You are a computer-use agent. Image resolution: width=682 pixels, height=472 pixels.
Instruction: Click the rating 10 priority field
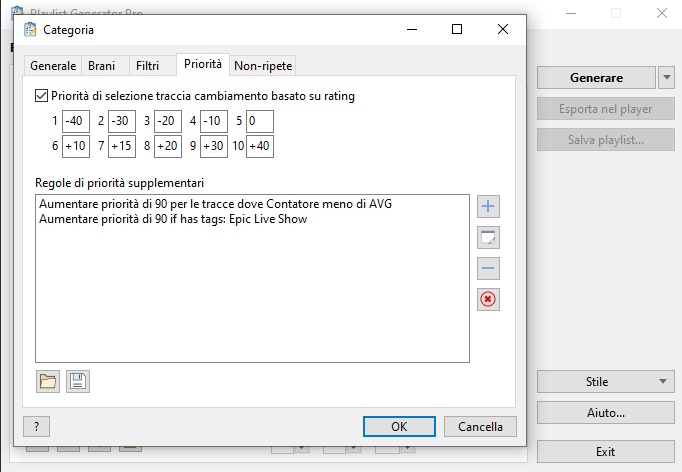tap(259, 146)
